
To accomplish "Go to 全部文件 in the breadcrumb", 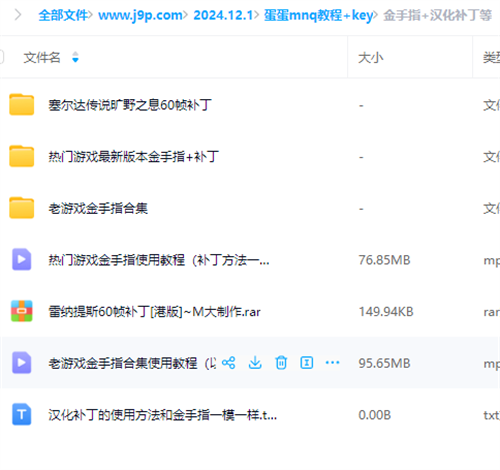I will tap(63, 15).
